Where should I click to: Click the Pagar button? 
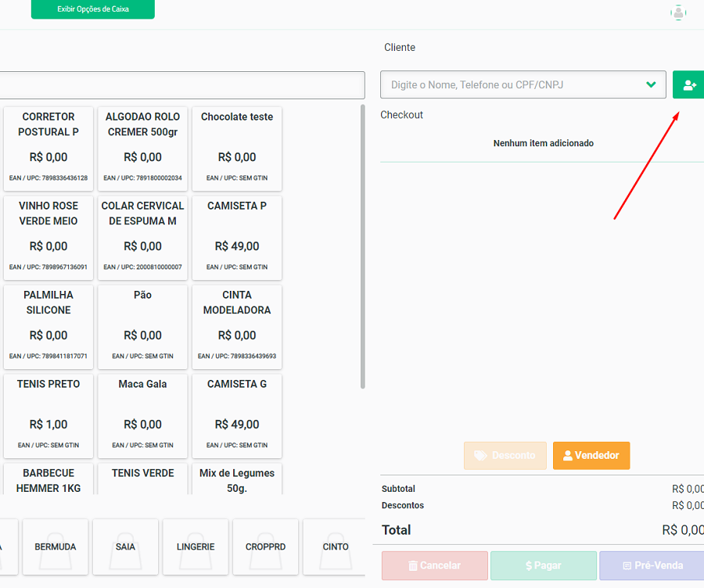point(544,565)
